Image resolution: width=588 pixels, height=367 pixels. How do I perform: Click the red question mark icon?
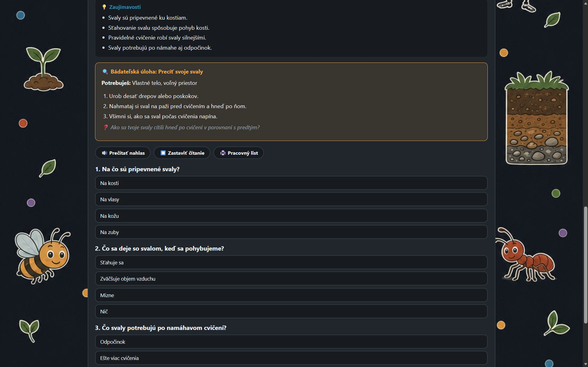click(105, 127)
